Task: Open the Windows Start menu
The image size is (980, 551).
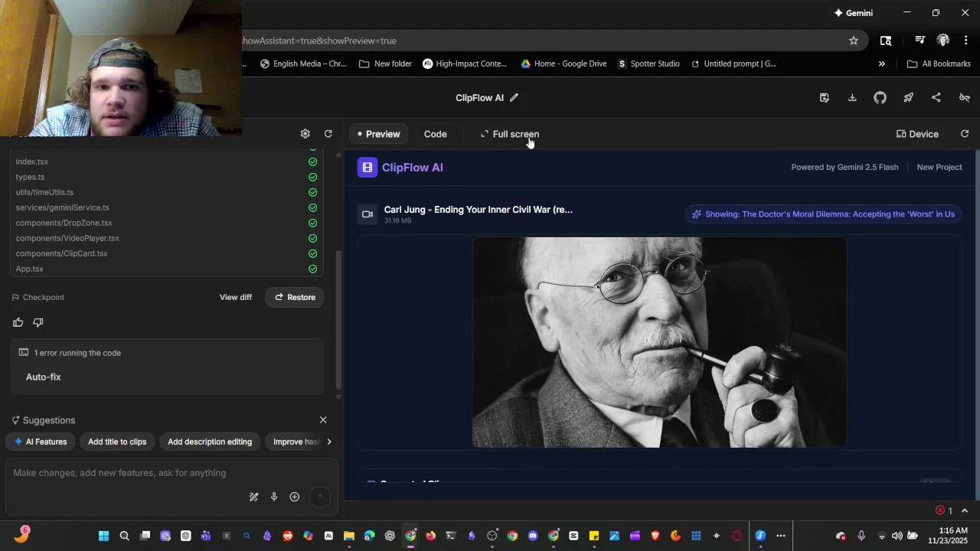Action: pyautogui.click(x=103, y=536)
